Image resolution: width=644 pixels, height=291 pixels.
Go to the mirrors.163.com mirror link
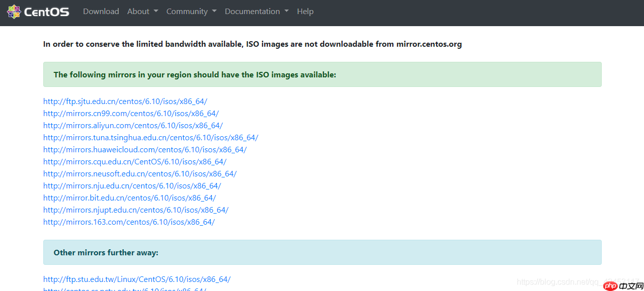129,222
